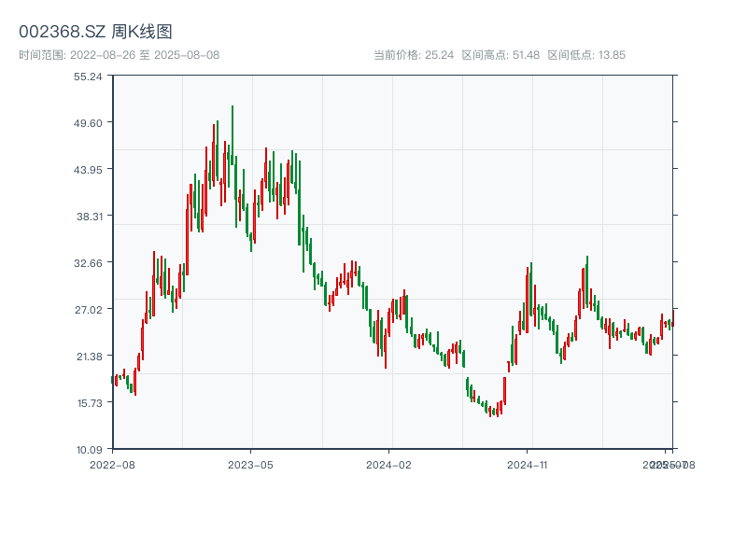Click the last candlestick at the chart's right edge
Viewport: 747px width, 560px height.
673,318
